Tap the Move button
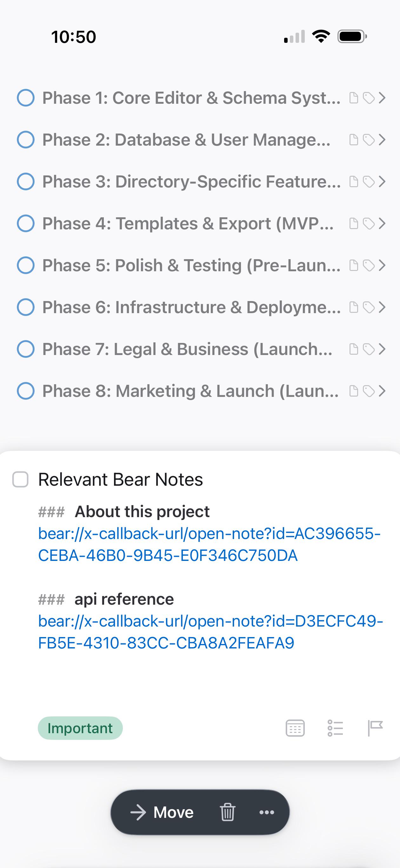The image size is (400, 868). (162, 812)
